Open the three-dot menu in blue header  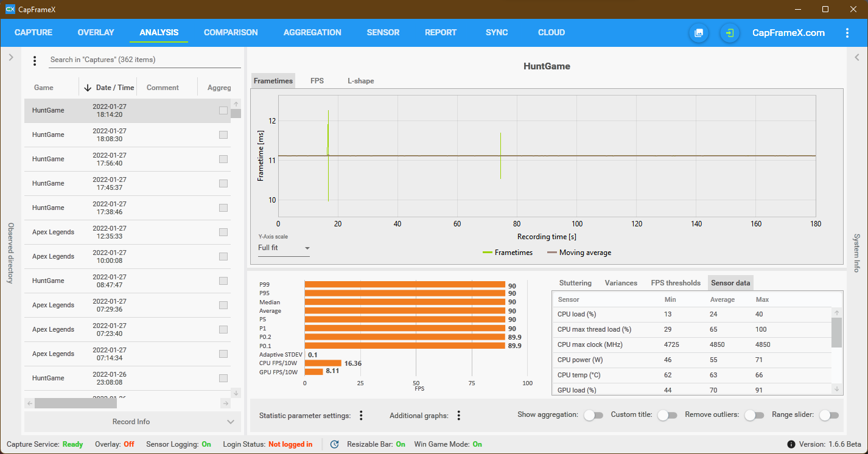847,33
